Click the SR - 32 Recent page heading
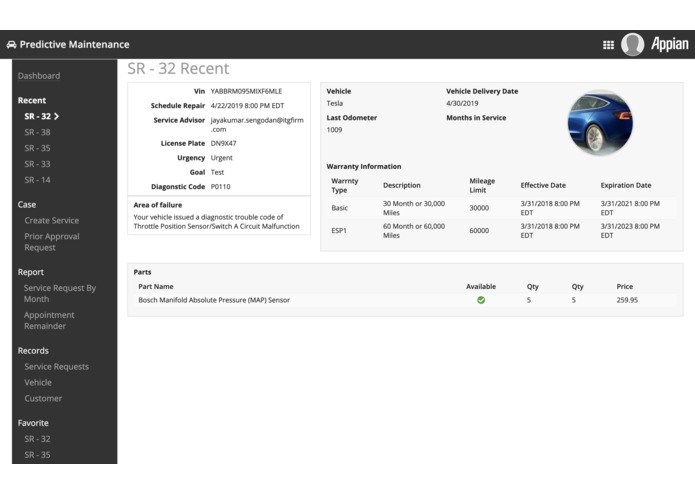The width and height of the screenshot is (695, 494). pos(178,69)
